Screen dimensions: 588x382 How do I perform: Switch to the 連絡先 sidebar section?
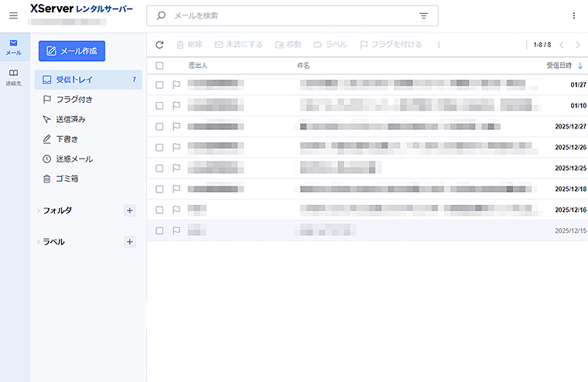pyautogui.click(x=13, y=77)
